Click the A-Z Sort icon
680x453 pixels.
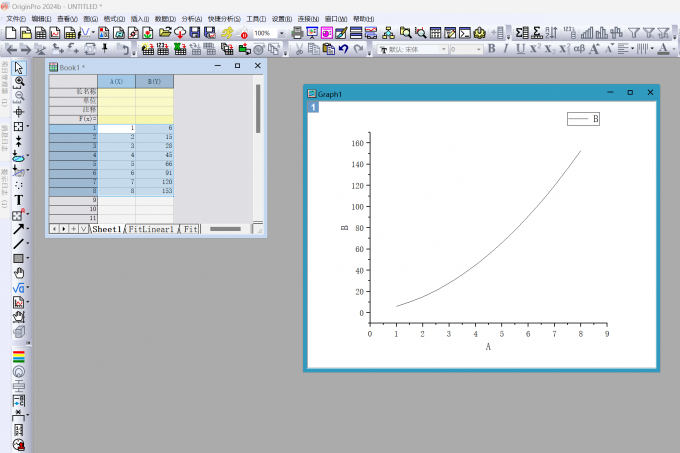(x=552, y=33)
